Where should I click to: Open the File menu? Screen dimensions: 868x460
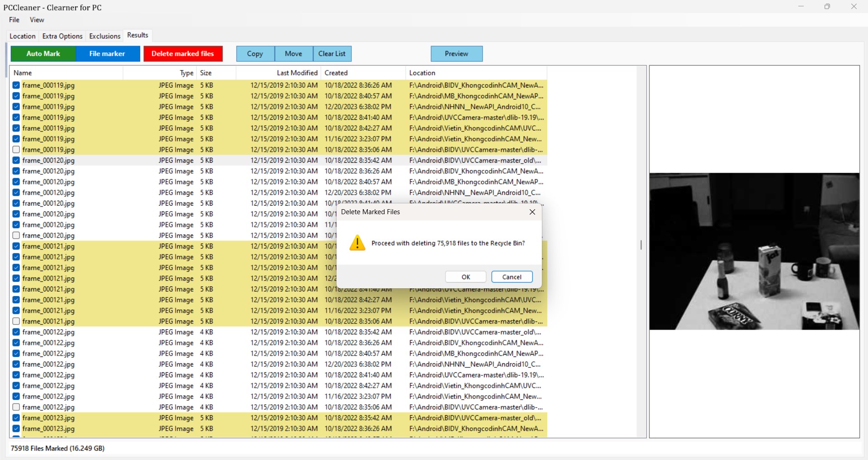(x=14, y=20)
